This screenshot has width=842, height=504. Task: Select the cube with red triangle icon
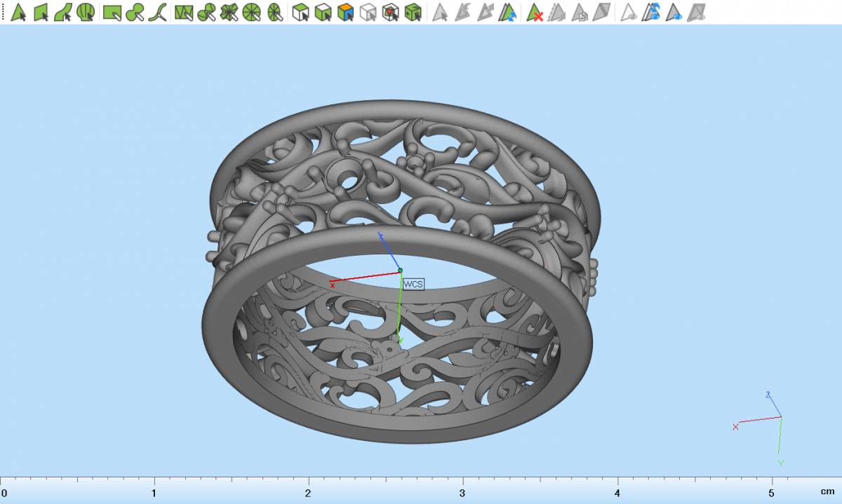pyautogui.click(x=390, y=12)
